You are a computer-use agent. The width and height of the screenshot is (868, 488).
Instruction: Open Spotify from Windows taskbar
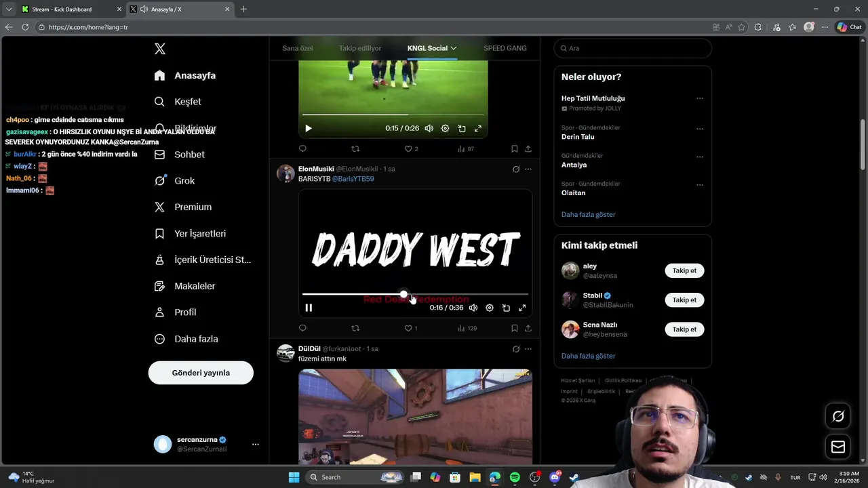click(x=515, y=477)
